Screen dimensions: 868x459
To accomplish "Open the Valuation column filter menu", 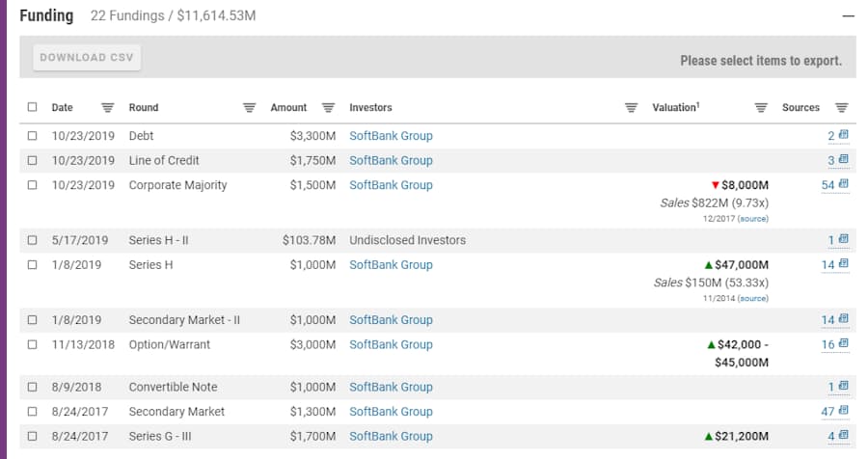I will click(760, 108).
